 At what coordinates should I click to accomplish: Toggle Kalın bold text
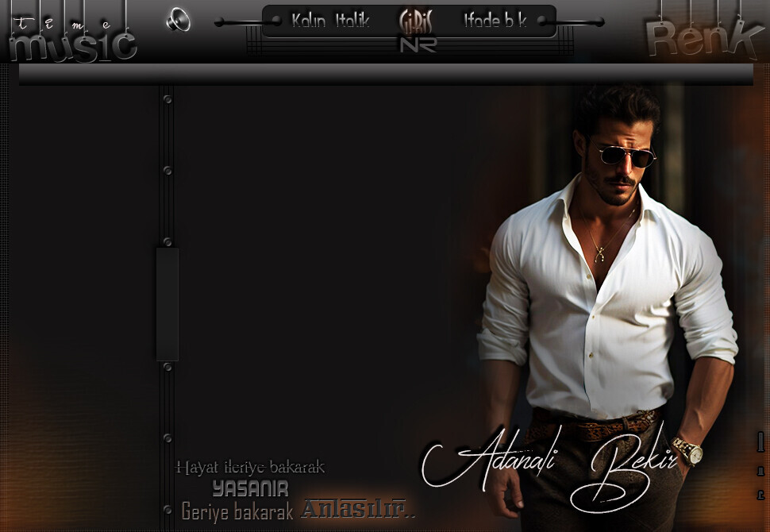tap(308, 21)
